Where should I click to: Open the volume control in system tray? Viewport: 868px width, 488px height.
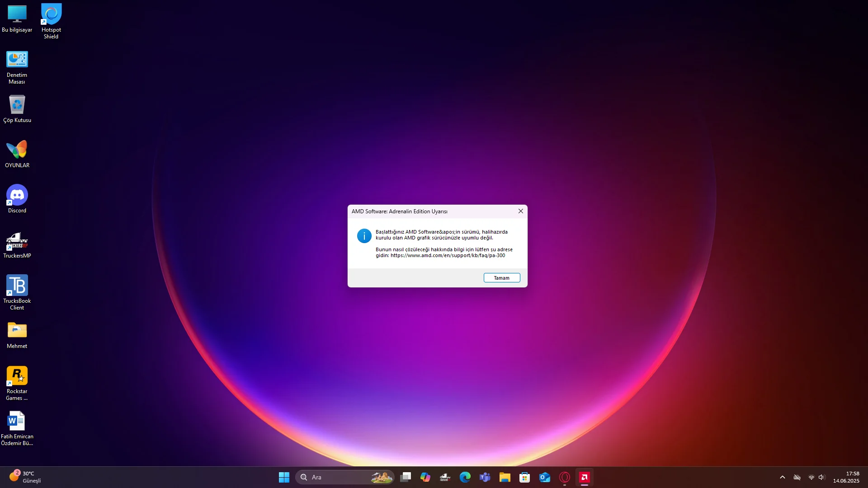[x=821, y=477]
